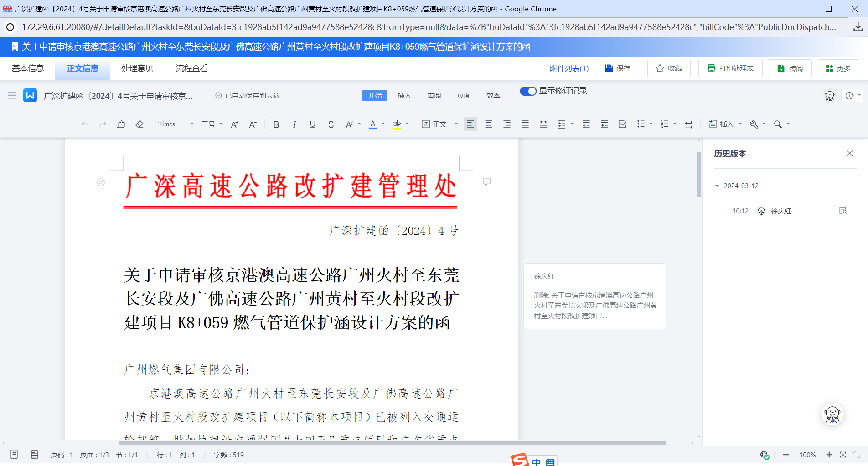Screen dimensions: 868x466
Task: Select the 效率 ribbon tab
Action: pos(493,95)
